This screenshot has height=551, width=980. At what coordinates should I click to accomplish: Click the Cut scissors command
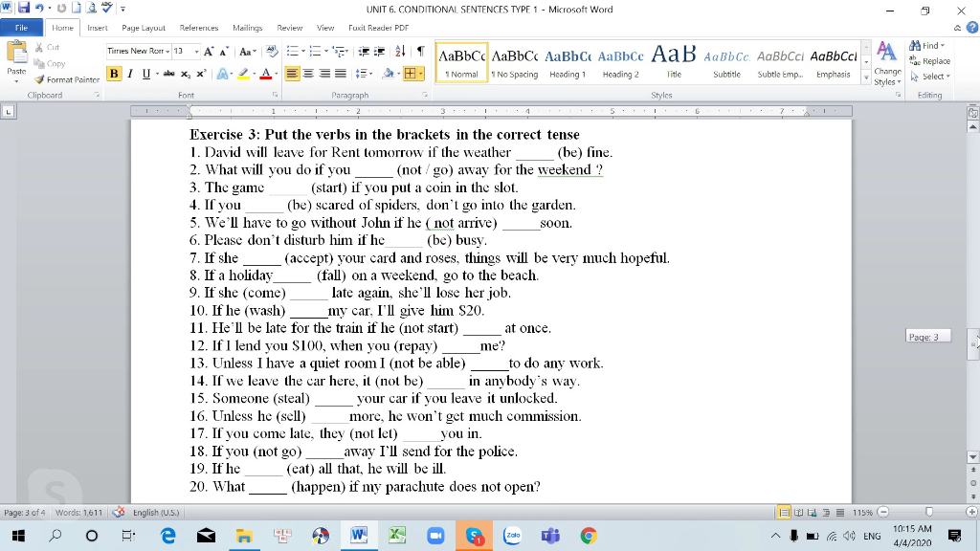point(48,47)
